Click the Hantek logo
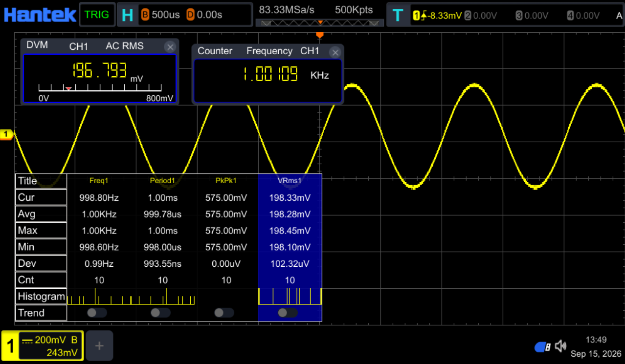 40,15
